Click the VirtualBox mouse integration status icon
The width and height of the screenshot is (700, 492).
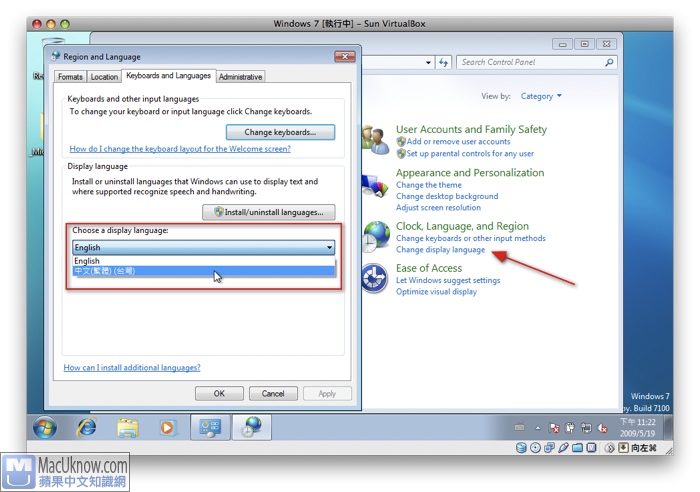point(610,448)
